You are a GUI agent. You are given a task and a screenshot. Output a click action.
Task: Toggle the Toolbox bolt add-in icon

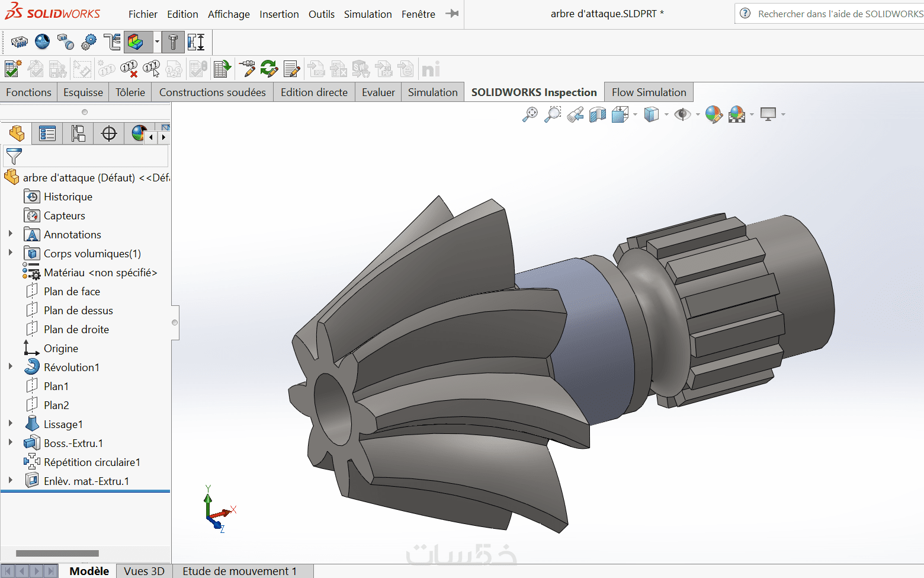tap(173, 42)
